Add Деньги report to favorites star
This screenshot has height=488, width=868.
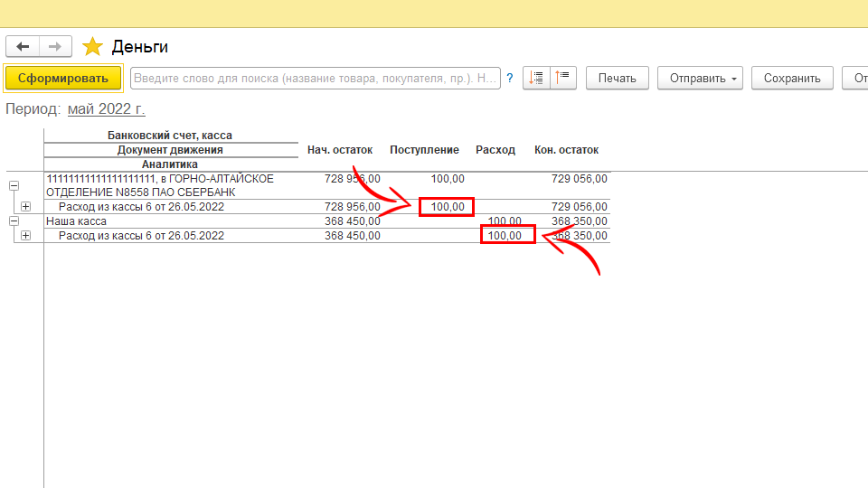pos(92,47)
